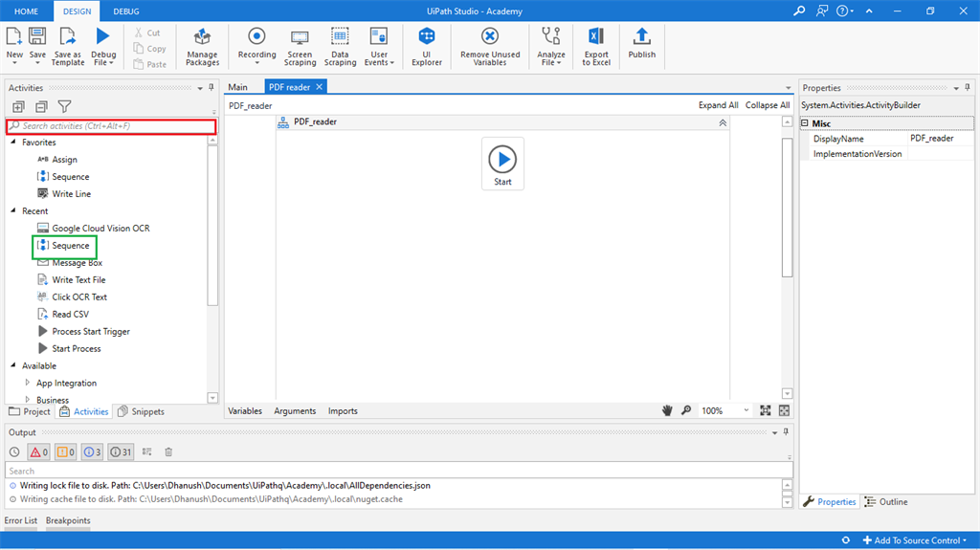980x550 pixels.
Task: Select Google Cloud Vision OCR activity
Action: click(x=93, y=228)
